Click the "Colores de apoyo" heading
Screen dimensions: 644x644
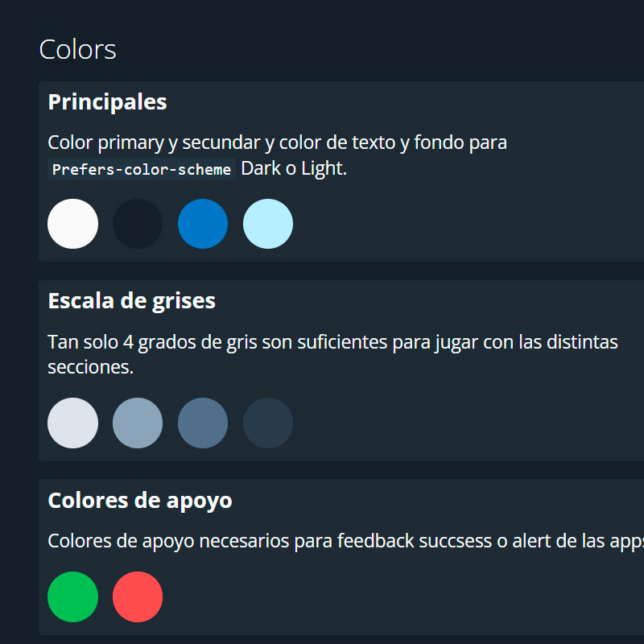point(140,500)
